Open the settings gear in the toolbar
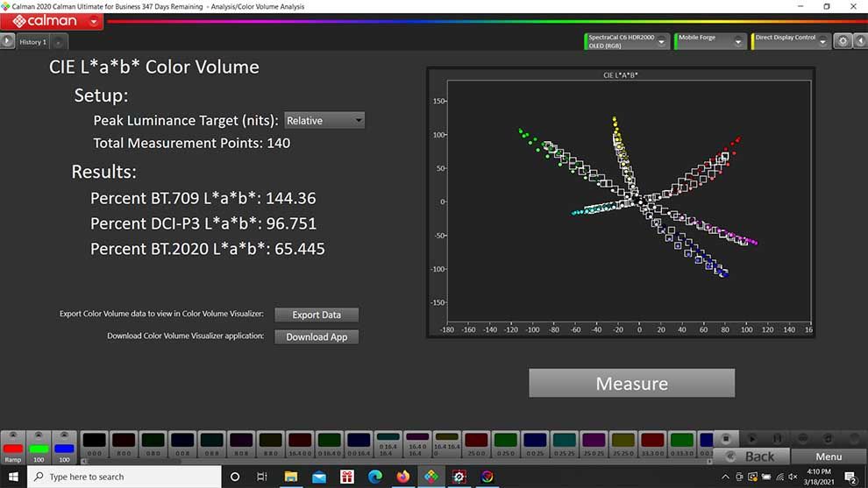Screen dimensions: 868x488 pos(843,41)
